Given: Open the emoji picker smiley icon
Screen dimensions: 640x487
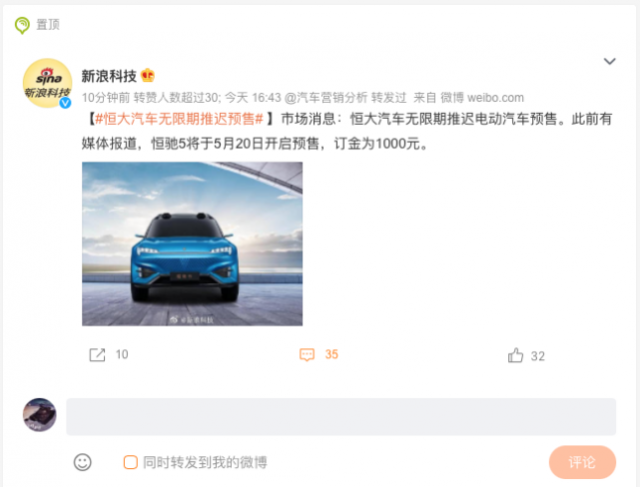Looking at the screenshot, I should [x=82, y=462].
